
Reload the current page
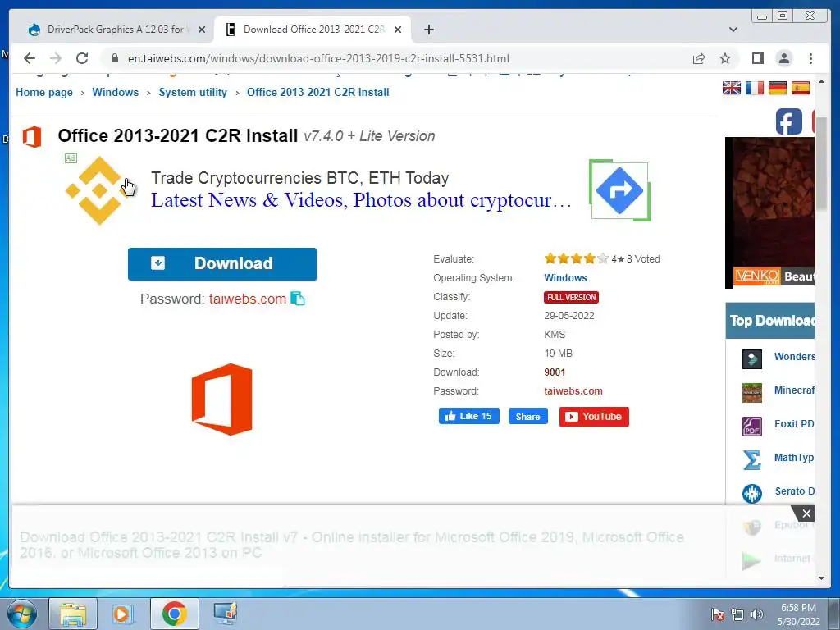[x=82, y=58]
